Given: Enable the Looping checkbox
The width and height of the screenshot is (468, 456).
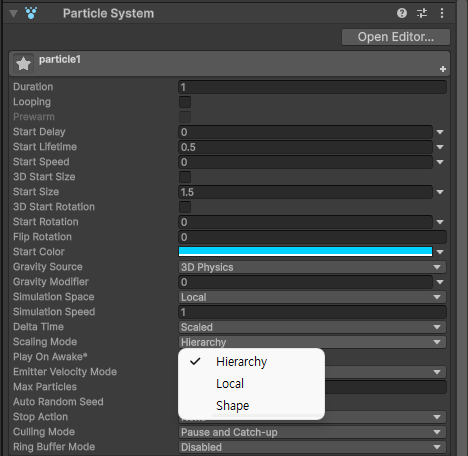Looking at the screenshot, I should pos(185,102).
